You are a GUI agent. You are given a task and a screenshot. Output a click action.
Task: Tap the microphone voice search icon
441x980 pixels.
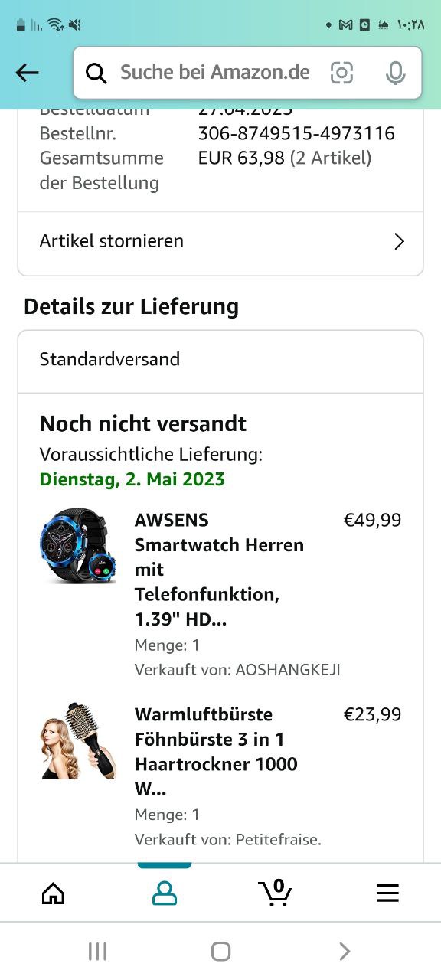(395, 73)
